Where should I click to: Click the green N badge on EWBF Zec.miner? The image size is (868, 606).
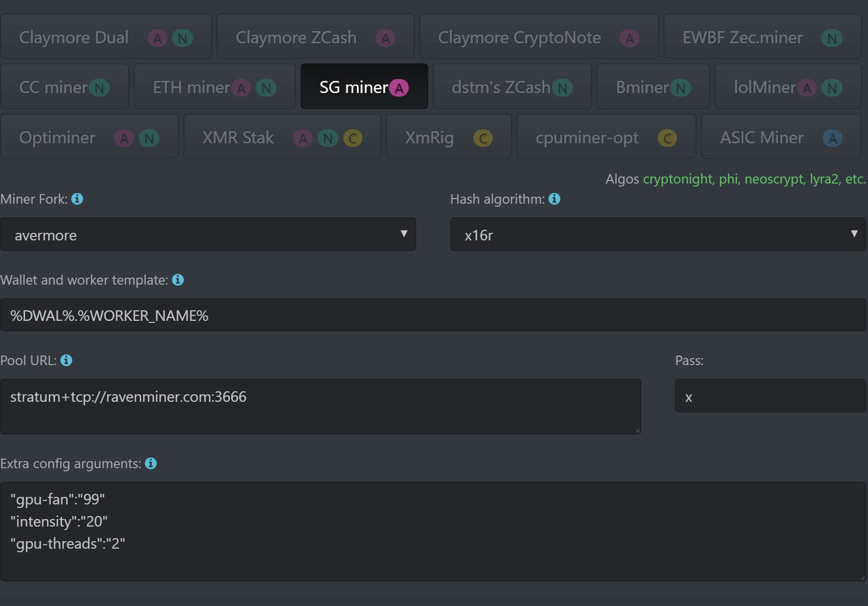point(831,38)
